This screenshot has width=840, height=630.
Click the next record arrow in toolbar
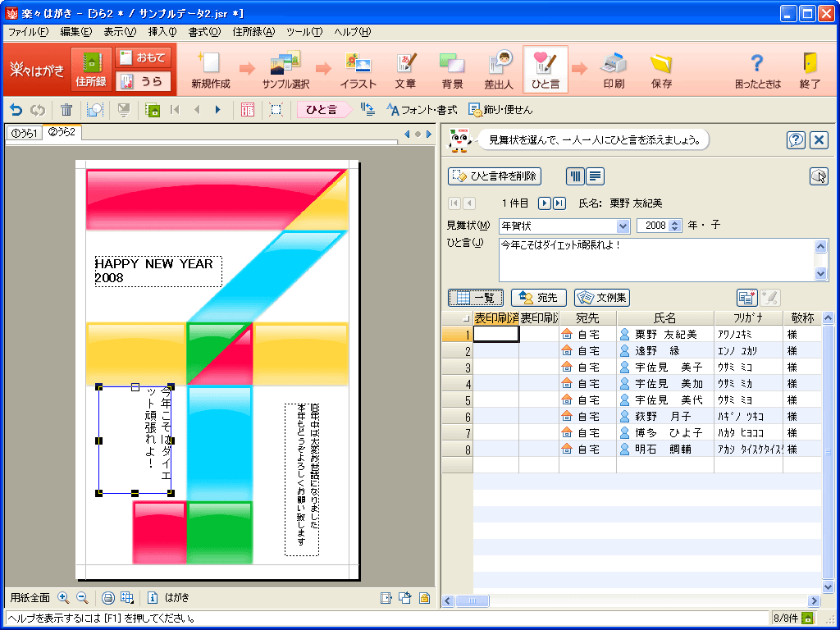[217, 110]
